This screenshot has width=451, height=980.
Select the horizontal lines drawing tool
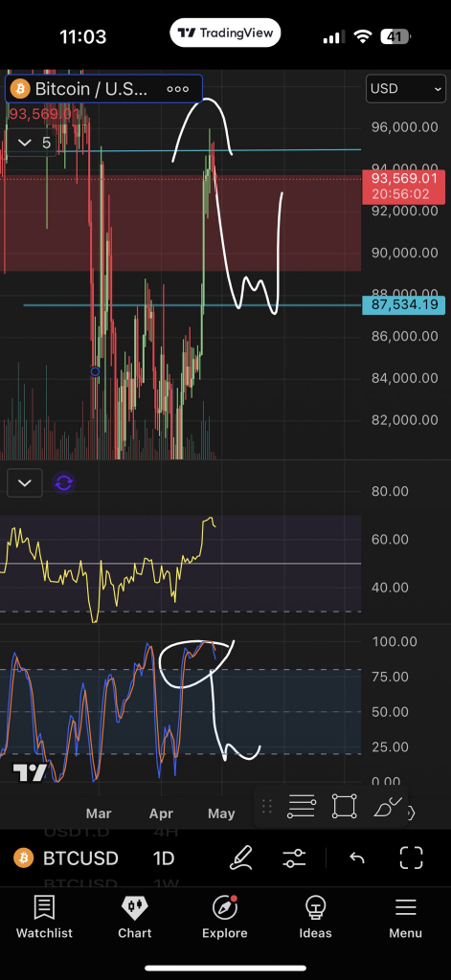tap(301, 806)
